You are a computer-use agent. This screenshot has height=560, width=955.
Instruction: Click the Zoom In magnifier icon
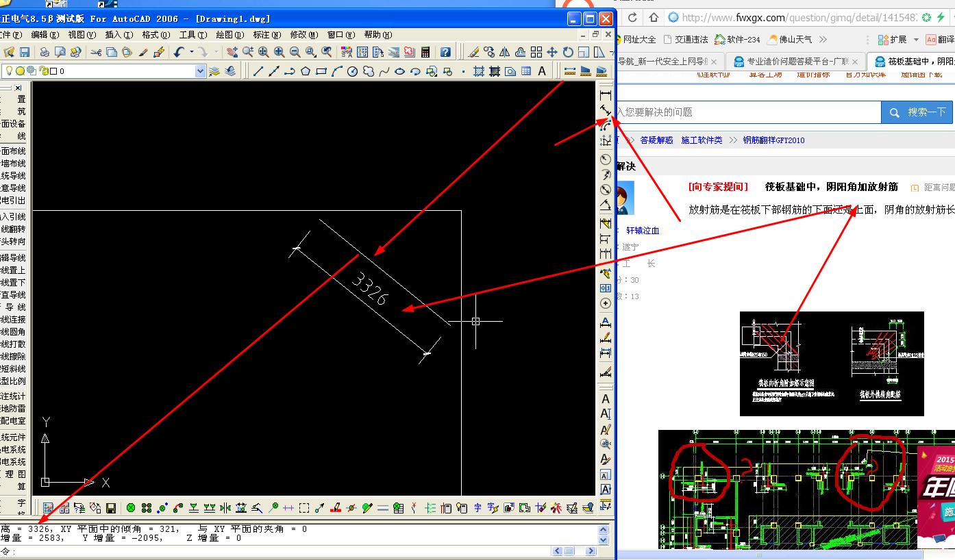point(280,52)
